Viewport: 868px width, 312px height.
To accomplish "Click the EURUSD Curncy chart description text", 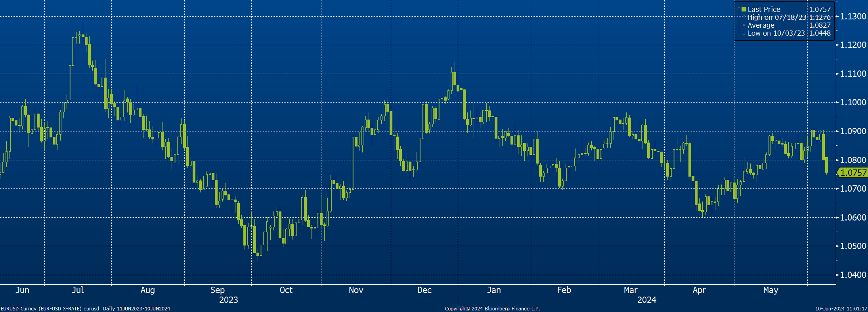I will point(85,308).
